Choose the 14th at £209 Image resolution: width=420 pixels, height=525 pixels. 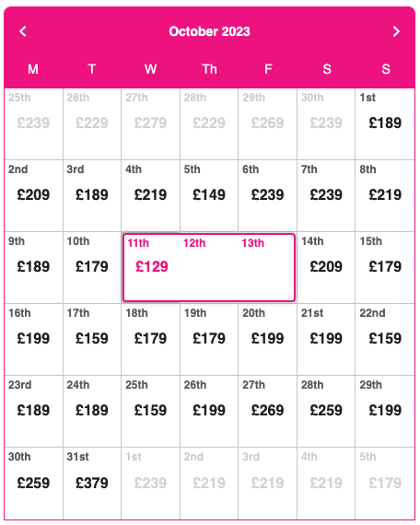coord(325,267)
